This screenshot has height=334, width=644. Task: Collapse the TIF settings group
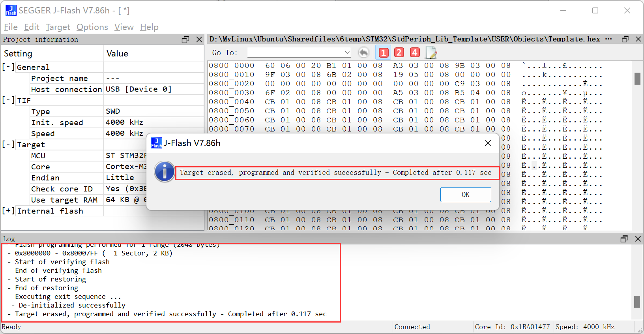(8, 100)
